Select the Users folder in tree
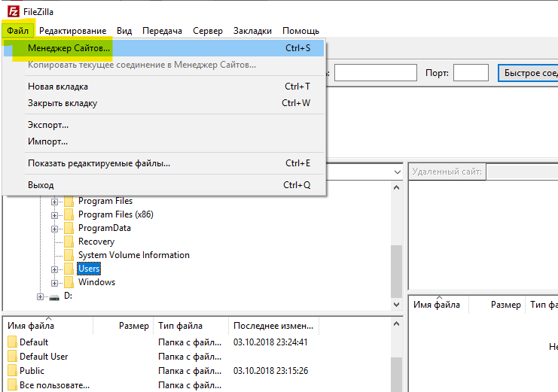The image size is (558, 392). [x=89, y=269]
